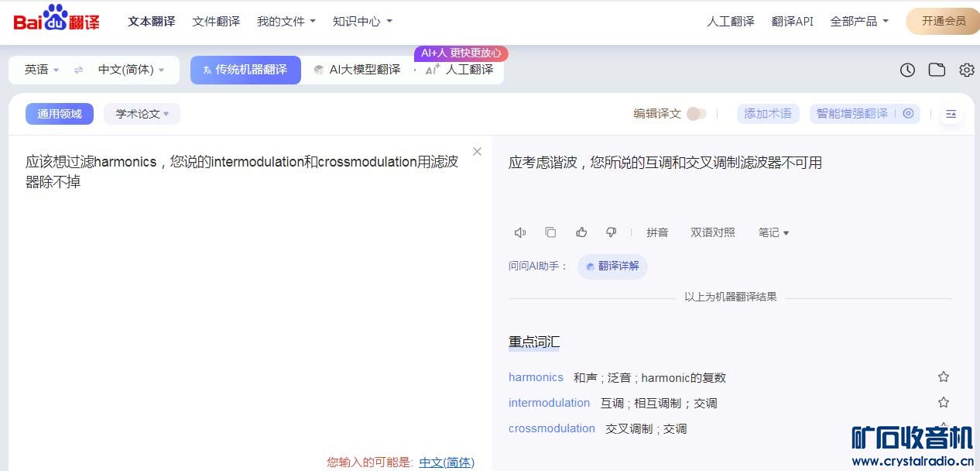Image resolution: width=980 pixels, height=471 pixels.
Task: Show 双语对照 view
Action: click(x=713, y=232)
